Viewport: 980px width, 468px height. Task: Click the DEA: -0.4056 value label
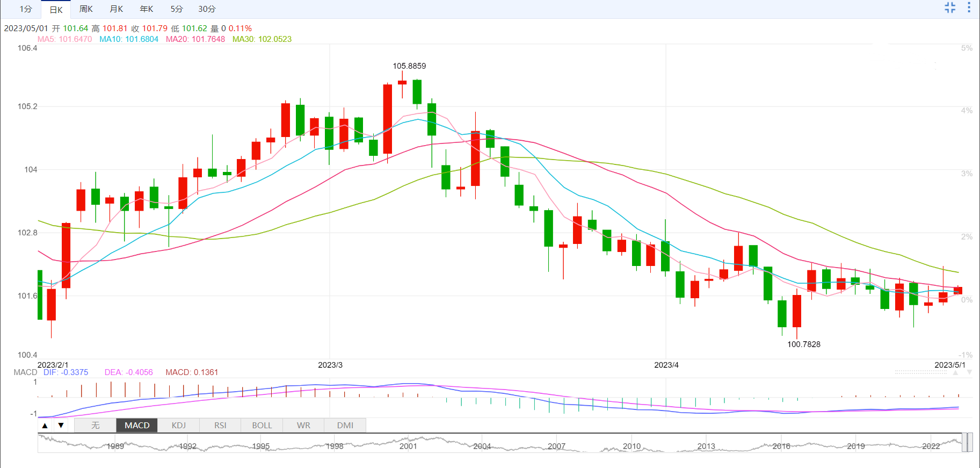tap(128, 372)
